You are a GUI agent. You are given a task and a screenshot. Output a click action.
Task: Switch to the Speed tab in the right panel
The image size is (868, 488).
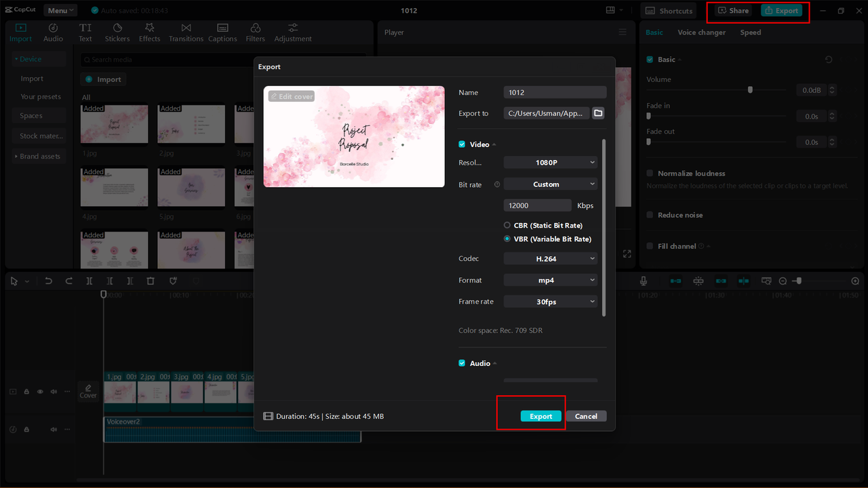(750, 32)
